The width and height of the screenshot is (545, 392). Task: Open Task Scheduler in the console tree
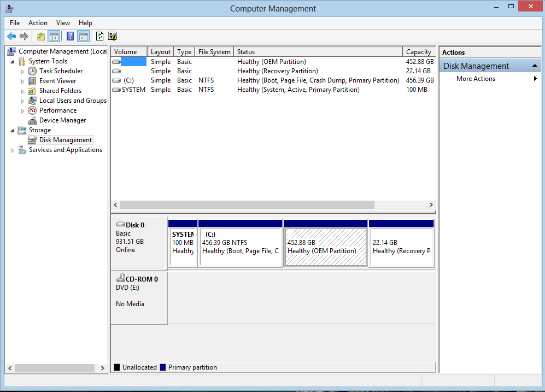click(x=61, y=71)
